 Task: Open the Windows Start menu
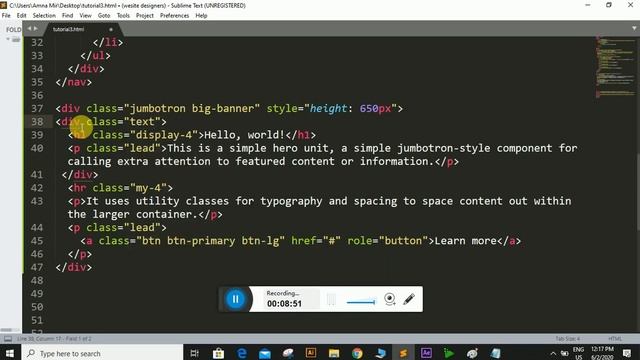tap(9, 353)
